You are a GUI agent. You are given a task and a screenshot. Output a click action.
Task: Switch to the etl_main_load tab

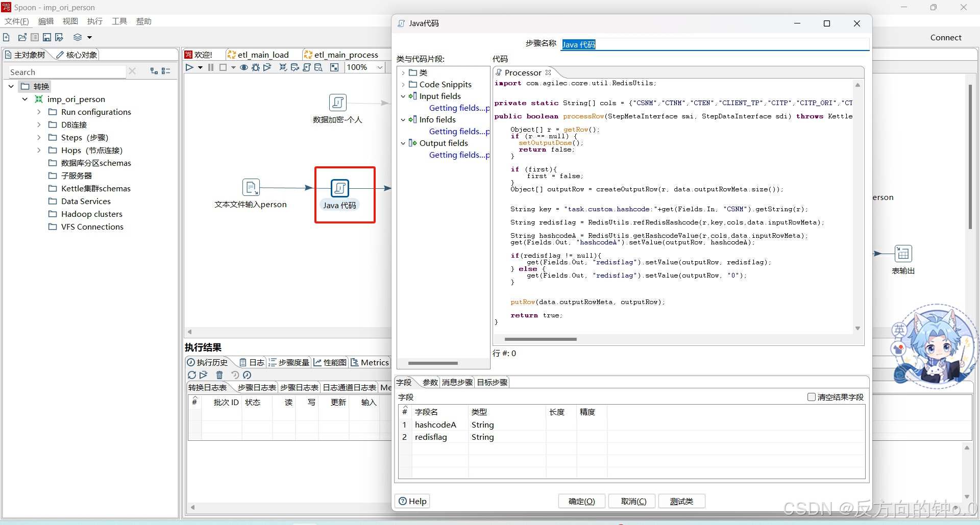tap(258, 55)
